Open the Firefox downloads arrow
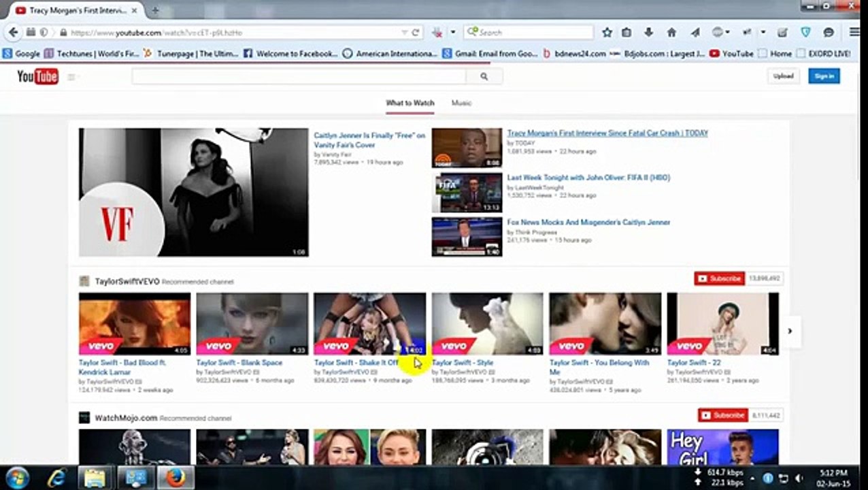Viewport: 868px width, 490px height. [648, 32]
